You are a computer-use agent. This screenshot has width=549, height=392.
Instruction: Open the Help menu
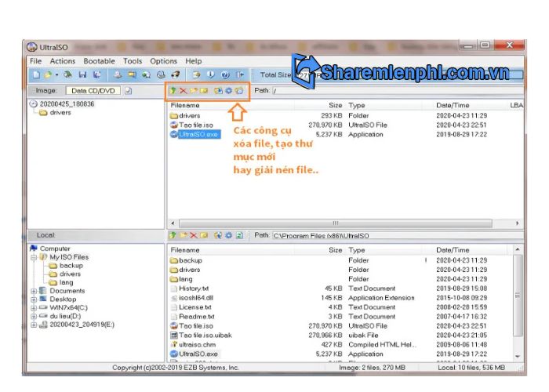(194, 61)
